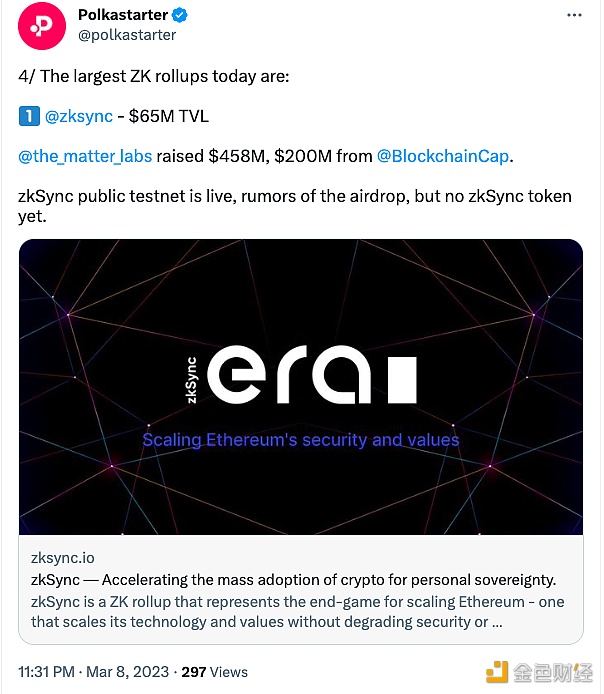Screen dimensions: 604x694
Task: Click the zkSync card headline text
Action: click(x=293, y=580)
